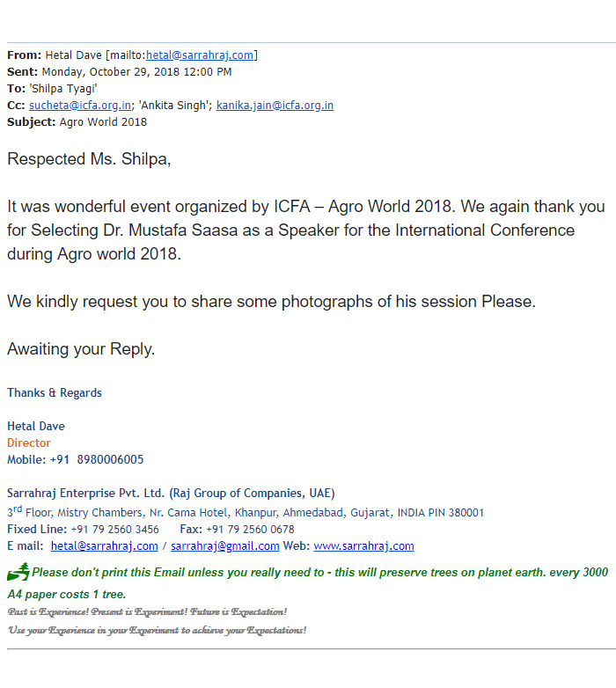Open hetal@sarrahraj.com link in signature
The width and height of the screenshot is (616, 688).
pos(104,546)
